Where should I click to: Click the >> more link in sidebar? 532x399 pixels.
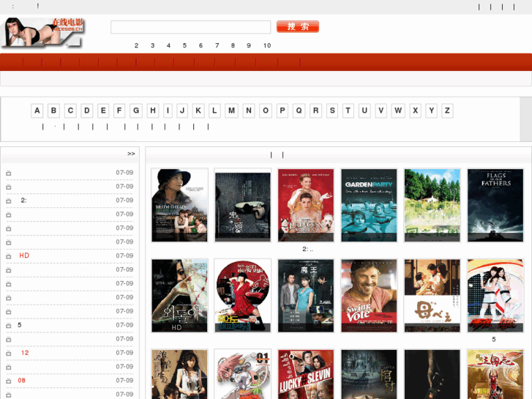coord(131,154)
